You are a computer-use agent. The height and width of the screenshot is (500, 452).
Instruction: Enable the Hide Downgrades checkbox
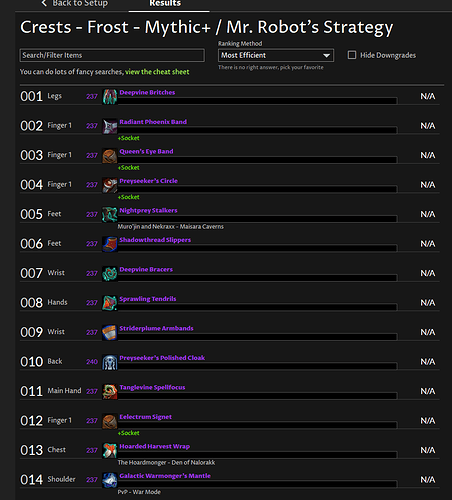(x=352, y=55)
